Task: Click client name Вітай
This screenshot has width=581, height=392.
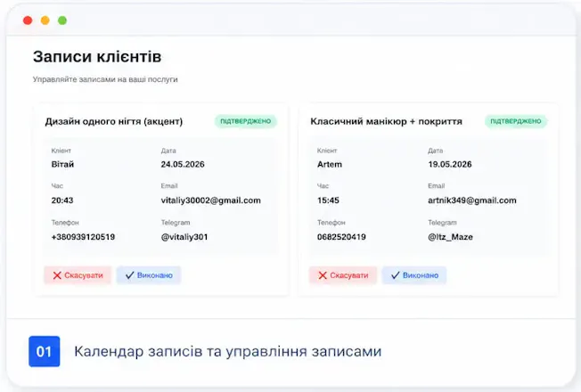Action: (62, 165)
